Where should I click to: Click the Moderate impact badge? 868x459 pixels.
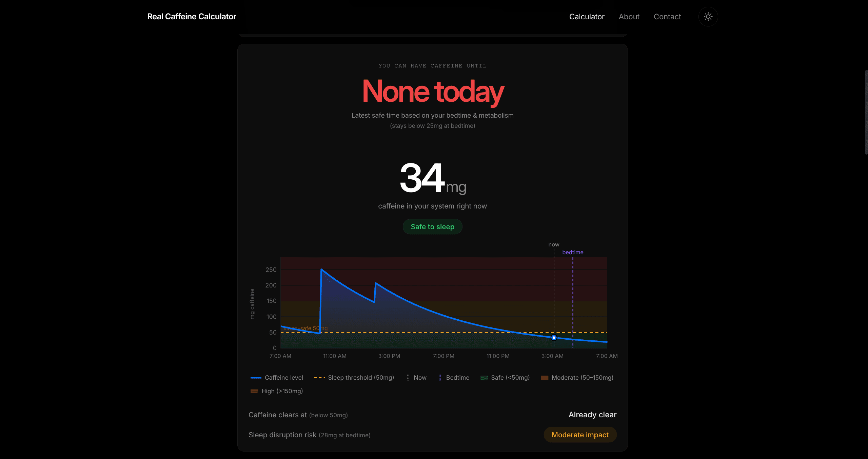click(x=580, y=435)
